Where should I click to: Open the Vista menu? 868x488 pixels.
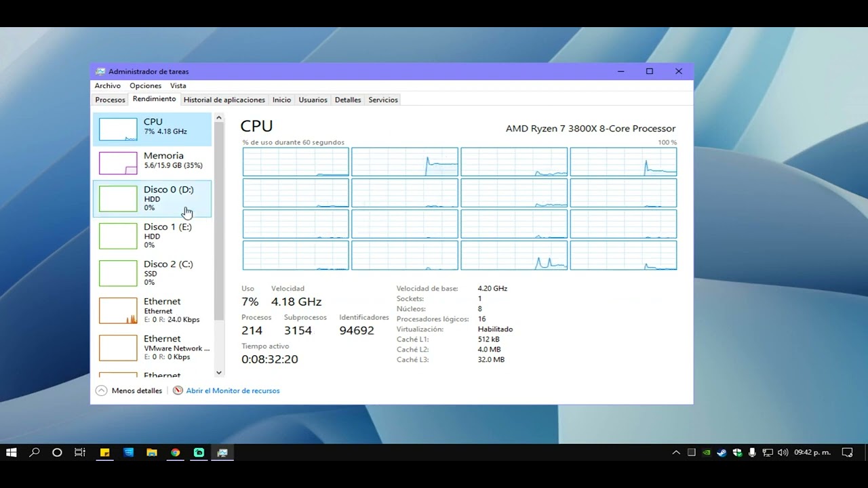[178, 85]
